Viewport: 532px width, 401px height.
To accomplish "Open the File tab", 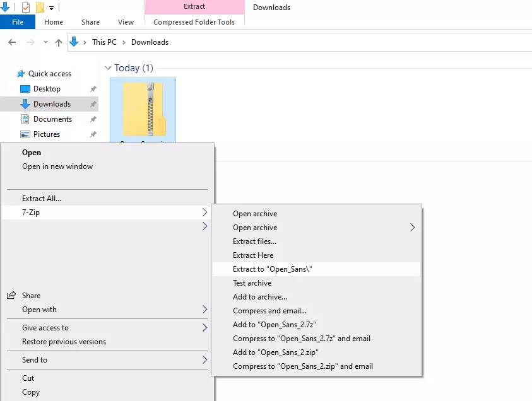I will (18, 22).
